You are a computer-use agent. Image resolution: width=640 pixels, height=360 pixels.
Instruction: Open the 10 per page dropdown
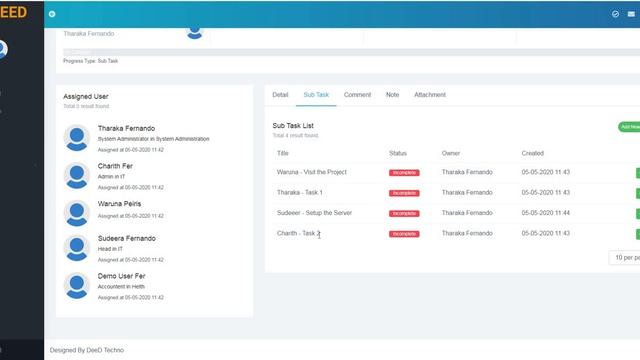pos(624,258)
